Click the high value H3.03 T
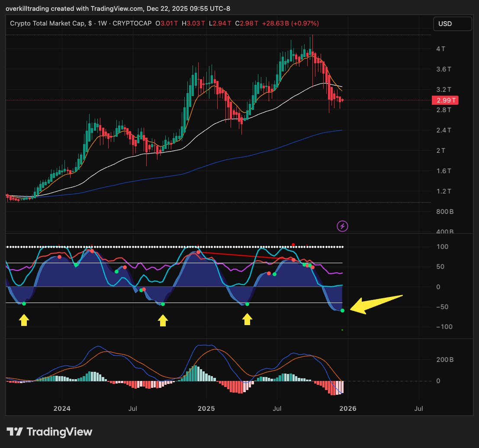Screen dimensions: 479x448 coord(193,23)
